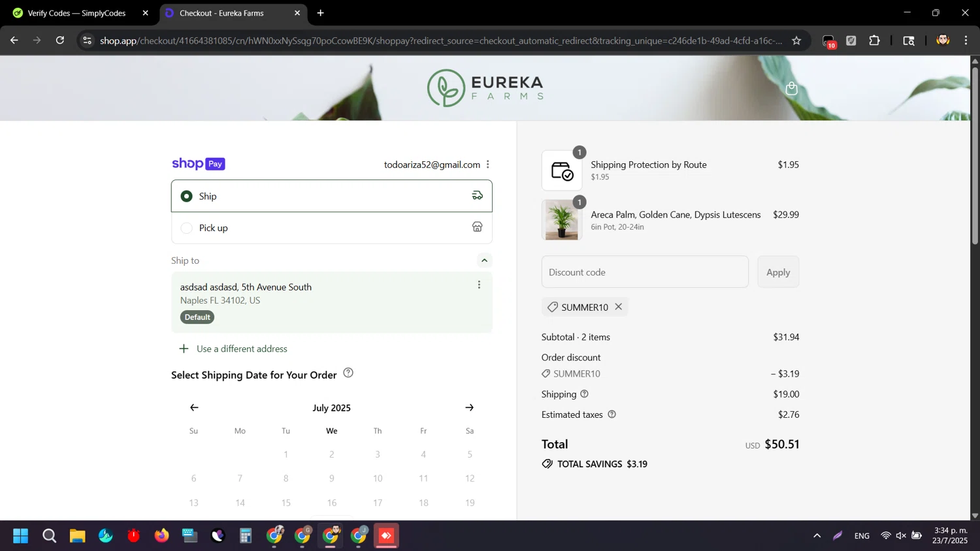980x551 pixels.
Task: Click the Areca Palm product thumbnail
Action: pos(562,220)
